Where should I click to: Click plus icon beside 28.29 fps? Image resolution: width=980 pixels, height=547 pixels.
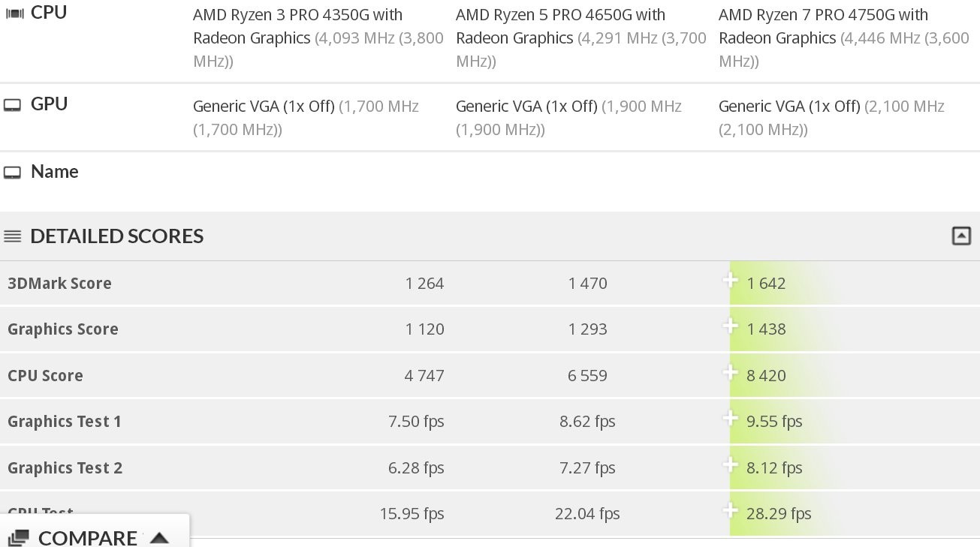[x=729, y=512]
